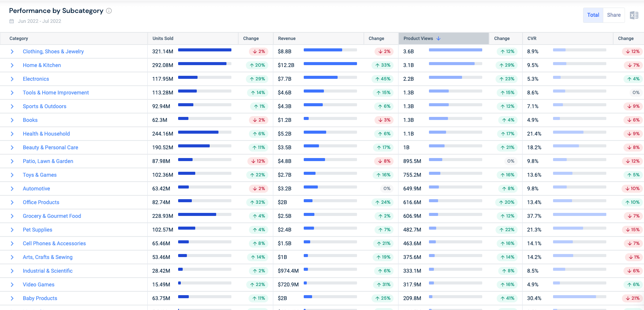Click the info icon beside Performance by Subcategory
Screen dimensions: 644x310
tap(109, 11)
